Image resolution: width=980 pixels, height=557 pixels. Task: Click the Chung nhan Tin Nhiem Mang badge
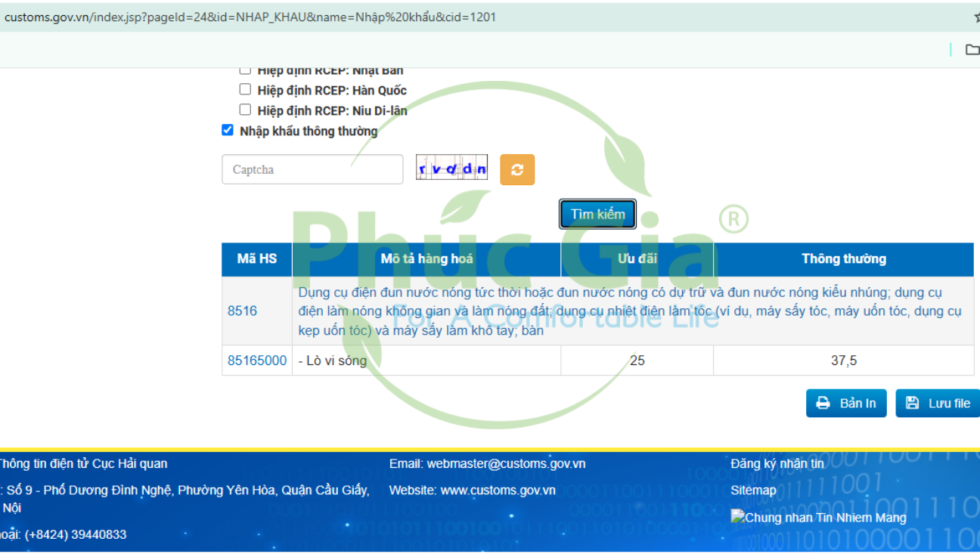pos(818,518)
